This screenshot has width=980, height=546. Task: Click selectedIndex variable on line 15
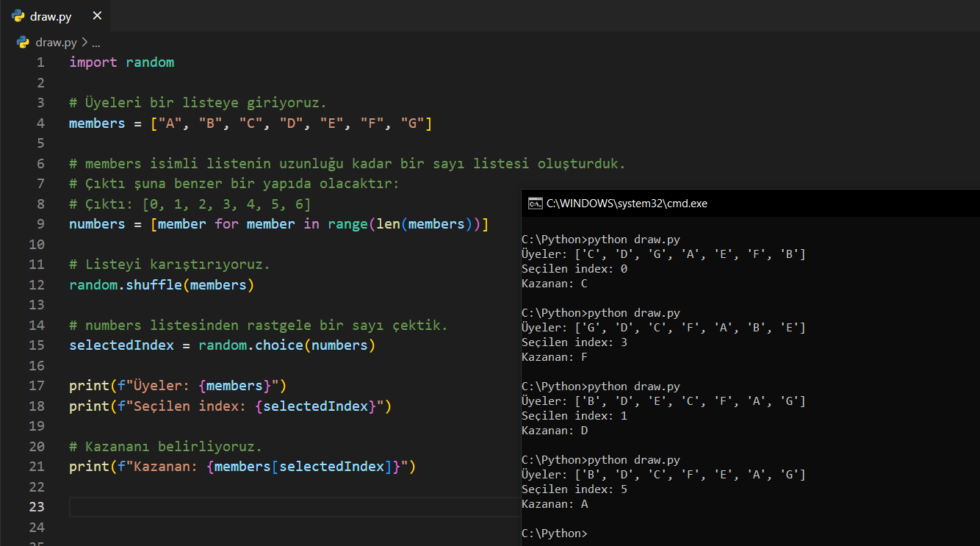121,345
